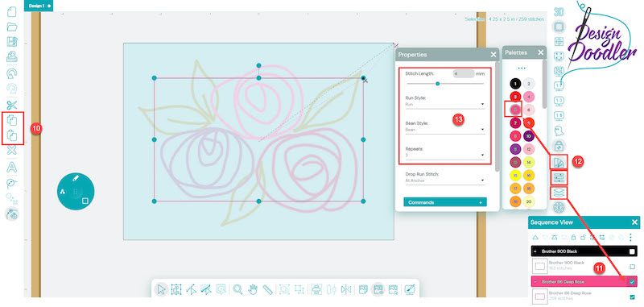Copy the selected object
Image resolution: width=644 pixels, height=307 pixels.
coord(12,120)
